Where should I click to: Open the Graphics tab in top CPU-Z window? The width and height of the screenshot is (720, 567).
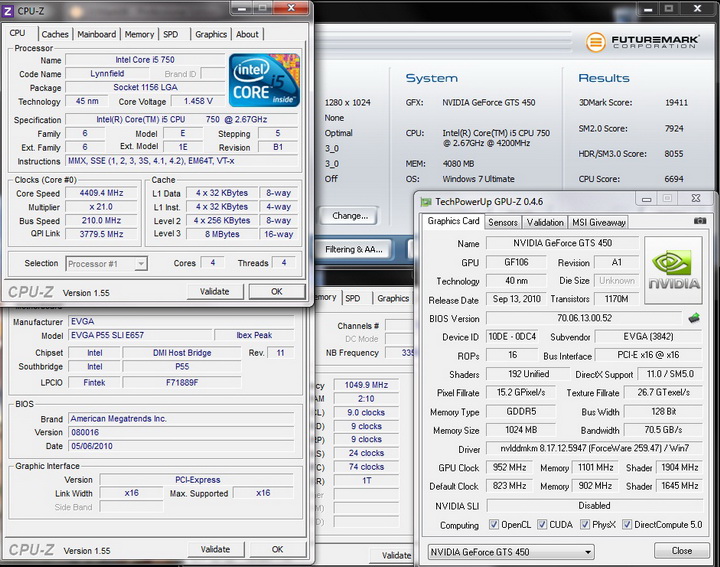(x=211, y=34)
